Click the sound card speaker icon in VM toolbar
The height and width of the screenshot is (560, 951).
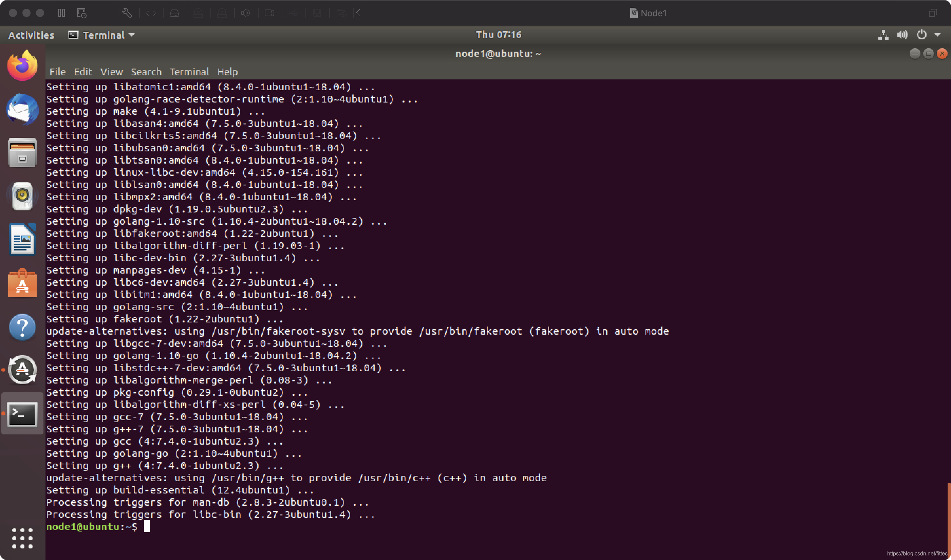pyautogui.click(x=245, y=13)
